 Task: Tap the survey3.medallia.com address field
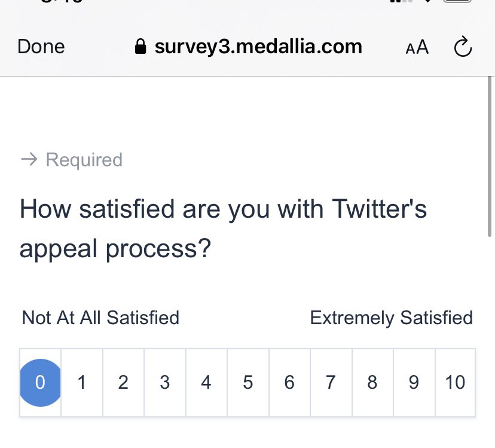tap(248, 47)
